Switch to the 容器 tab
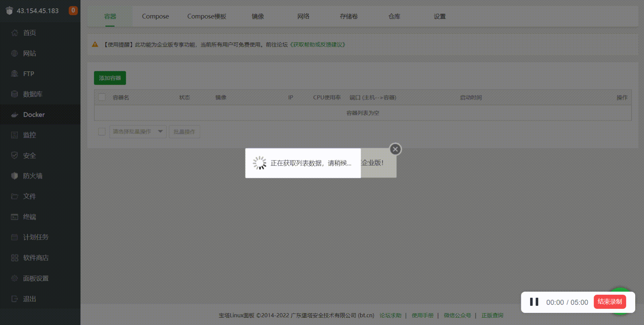Screen dimensions: 644x325 (110, 16)
